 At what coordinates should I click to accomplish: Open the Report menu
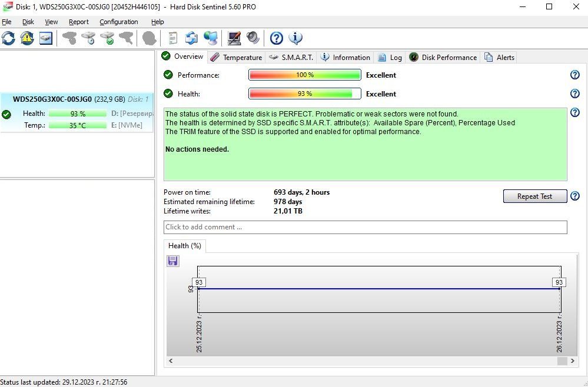(78, 22)
